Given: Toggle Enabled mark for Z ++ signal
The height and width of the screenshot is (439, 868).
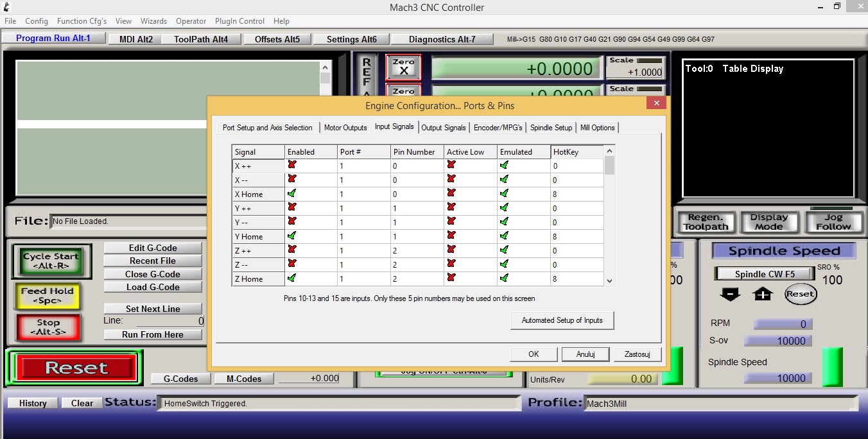Looking at the screenshot, I should point(292,250).
